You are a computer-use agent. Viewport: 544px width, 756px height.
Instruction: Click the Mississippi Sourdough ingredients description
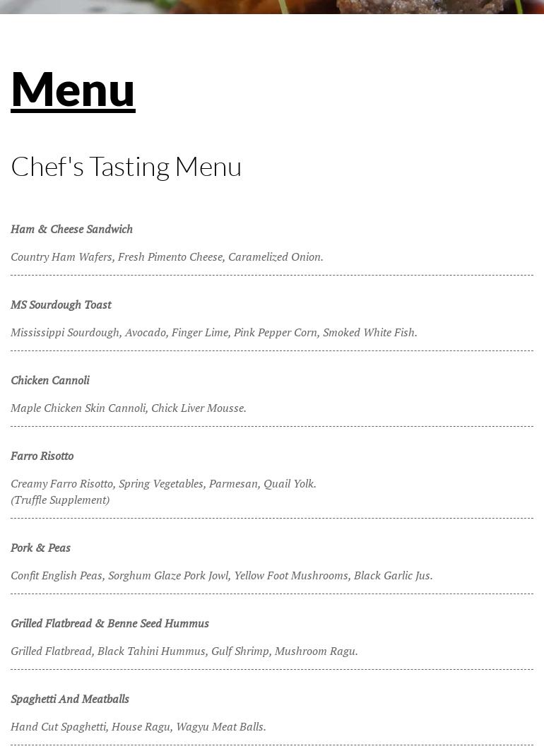pyautogui.click(x=213, y=332)
